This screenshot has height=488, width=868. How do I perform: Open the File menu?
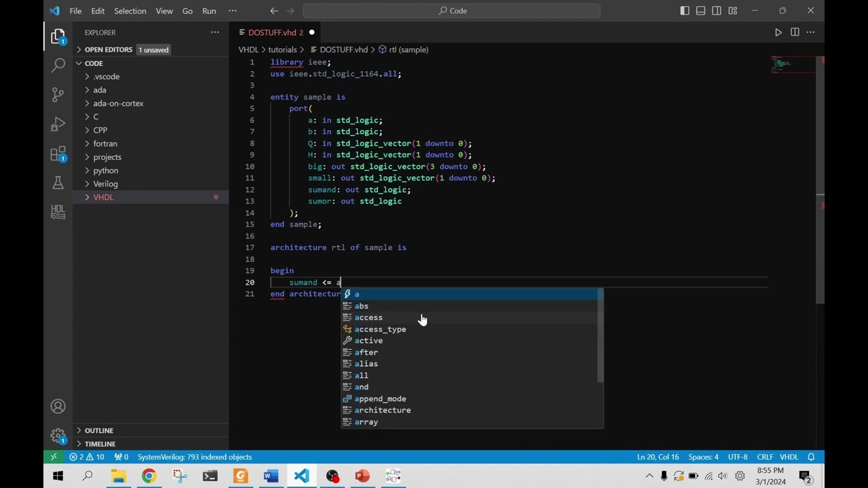pyautogui.click(x=75, y=11)
